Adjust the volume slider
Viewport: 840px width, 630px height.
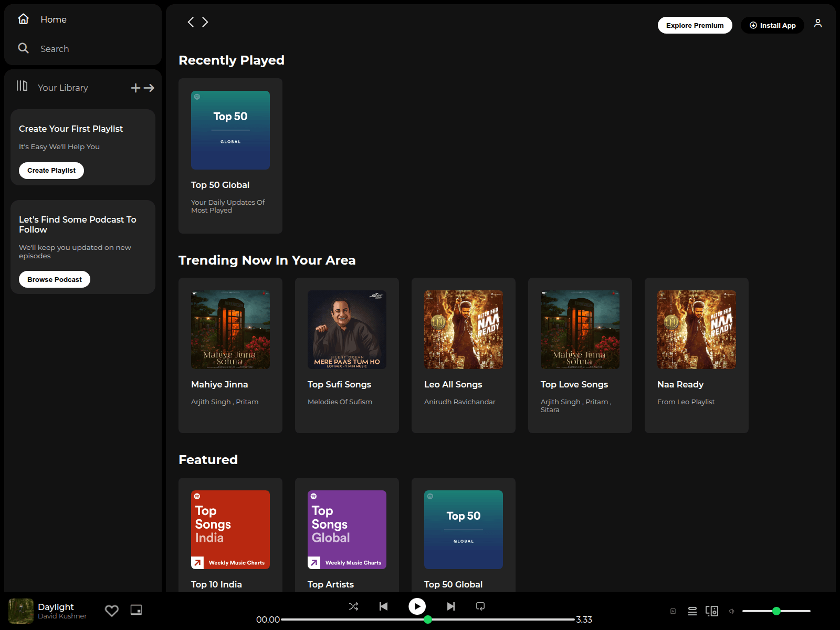(x=776, y=611)
